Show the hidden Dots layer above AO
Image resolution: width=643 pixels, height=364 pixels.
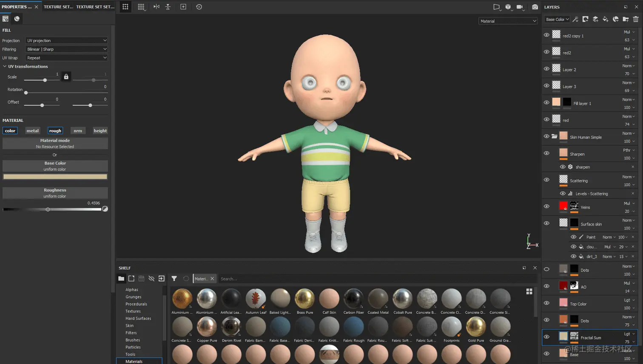point(546,269)
